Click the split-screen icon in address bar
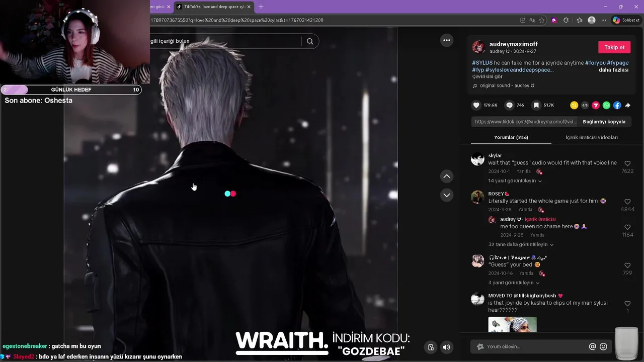 (523, 20)
